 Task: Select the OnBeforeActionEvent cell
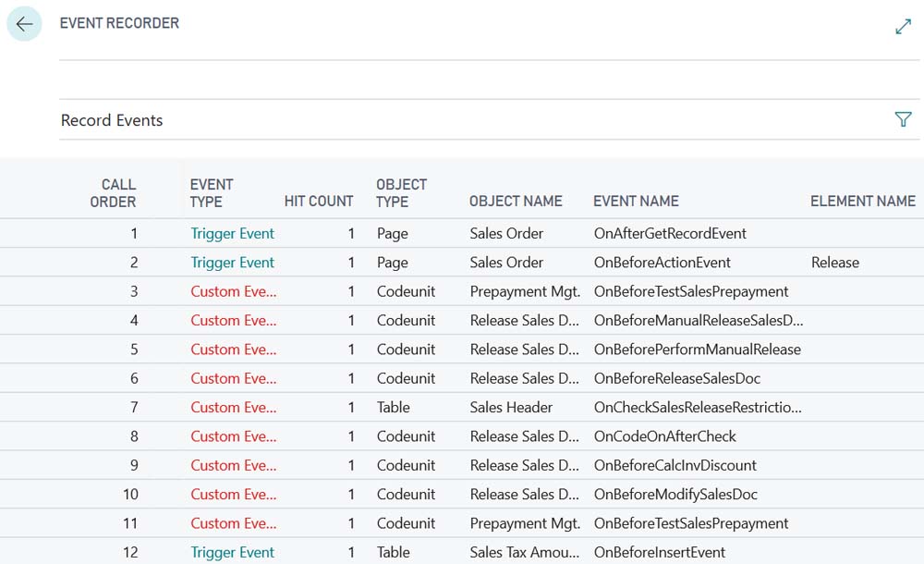tap(662, 263)
